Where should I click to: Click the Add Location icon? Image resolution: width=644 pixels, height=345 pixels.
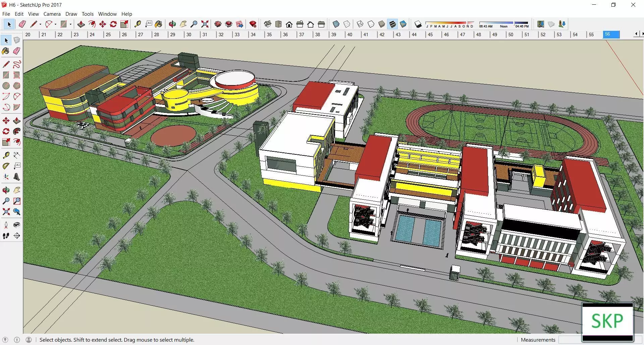[541, 24]
